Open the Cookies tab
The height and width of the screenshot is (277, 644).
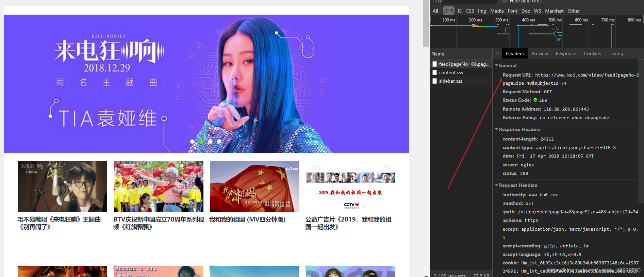tap(592, 53)
